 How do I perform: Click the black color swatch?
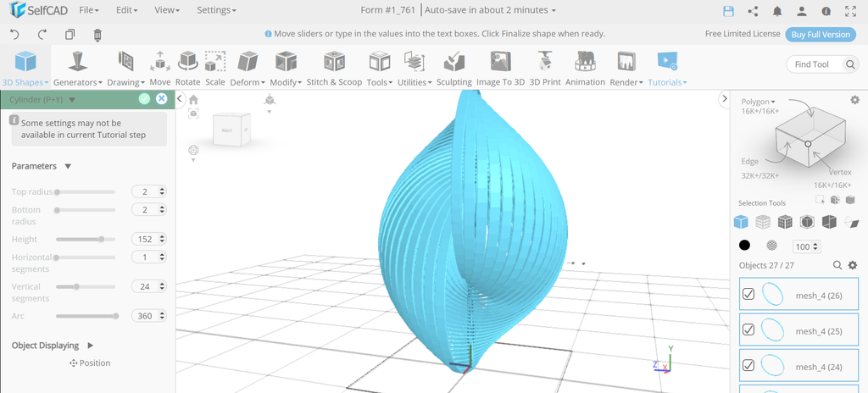point(744,246)
